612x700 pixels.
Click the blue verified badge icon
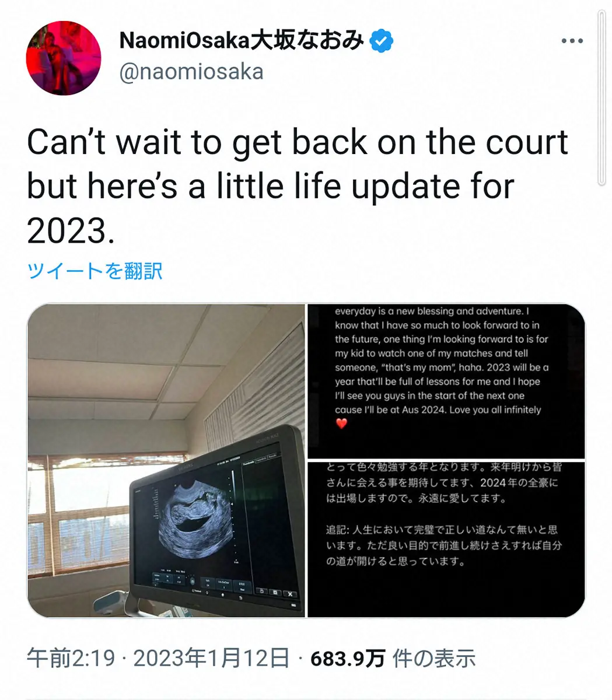pos(382,41)
